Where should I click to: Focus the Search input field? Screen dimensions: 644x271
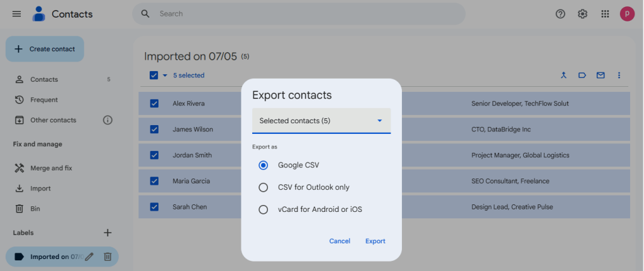pyautogui.click(x=299, y=14)
